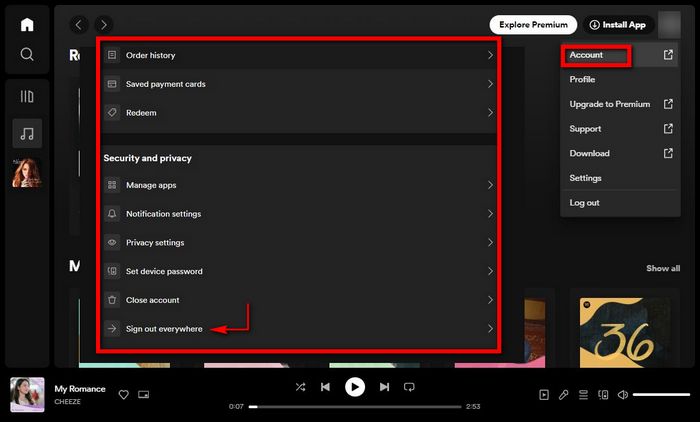Expand chevron on Saved payment cards row
The image size is (700, 422).
490,84
